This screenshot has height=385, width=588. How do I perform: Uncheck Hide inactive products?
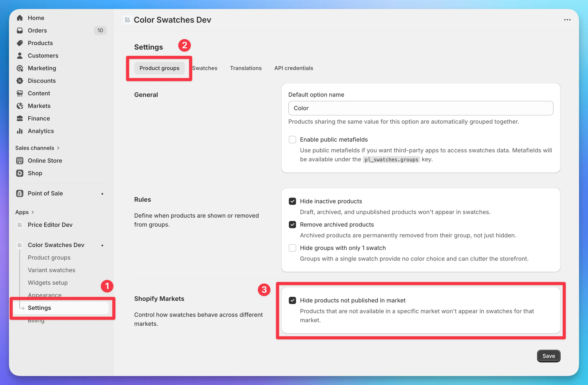(292, 201)
